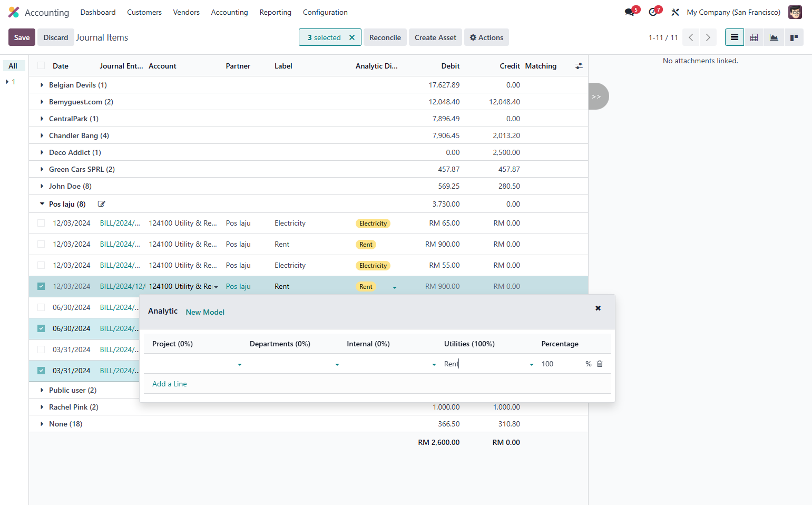Open the Departments analytic dropdown

coord(337,364)
